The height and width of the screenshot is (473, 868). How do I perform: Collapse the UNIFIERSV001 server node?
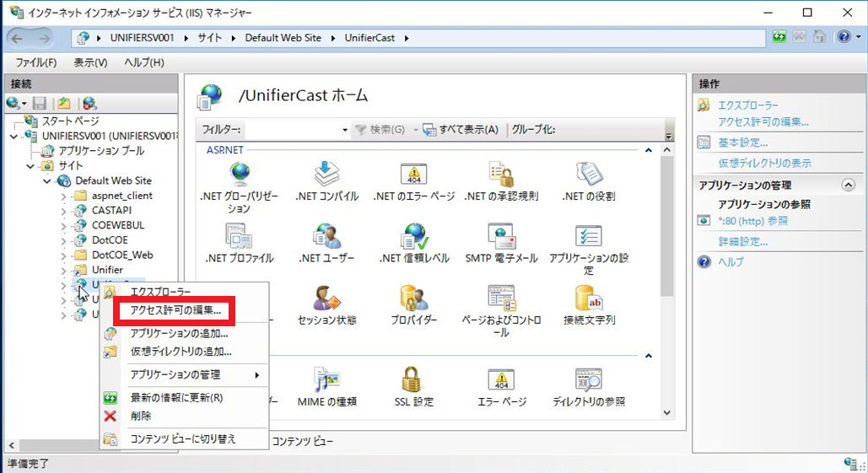pyautogui.click(x=13, y=136)
